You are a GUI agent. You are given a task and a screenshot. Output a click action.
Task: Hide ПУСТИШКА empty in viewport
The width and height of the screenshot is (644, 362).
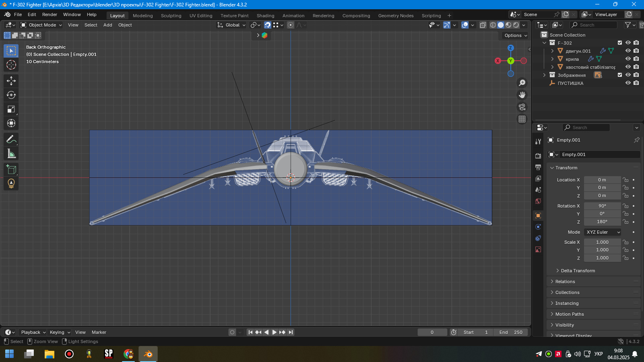[628, 83]
